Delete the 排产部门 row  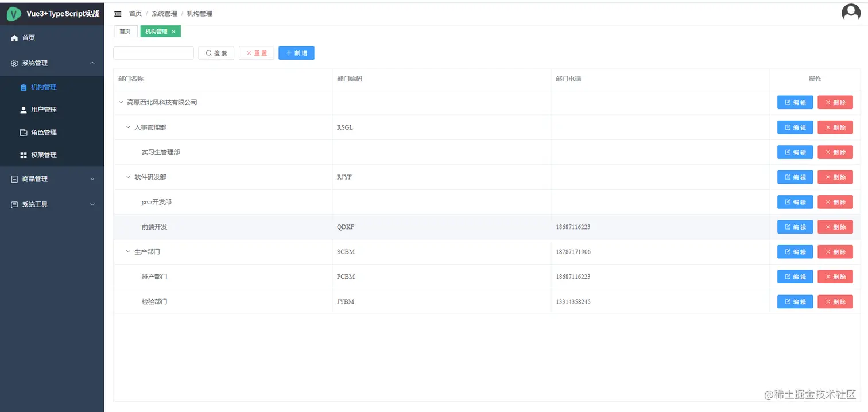pyautogui.click(x=835, y=277)
